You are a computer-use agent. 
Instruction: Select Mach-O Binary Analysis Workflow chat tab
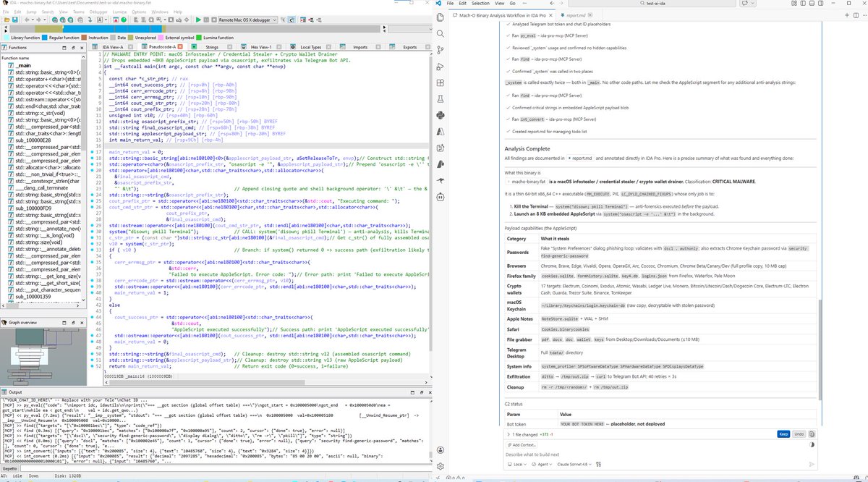click(501, 14)
